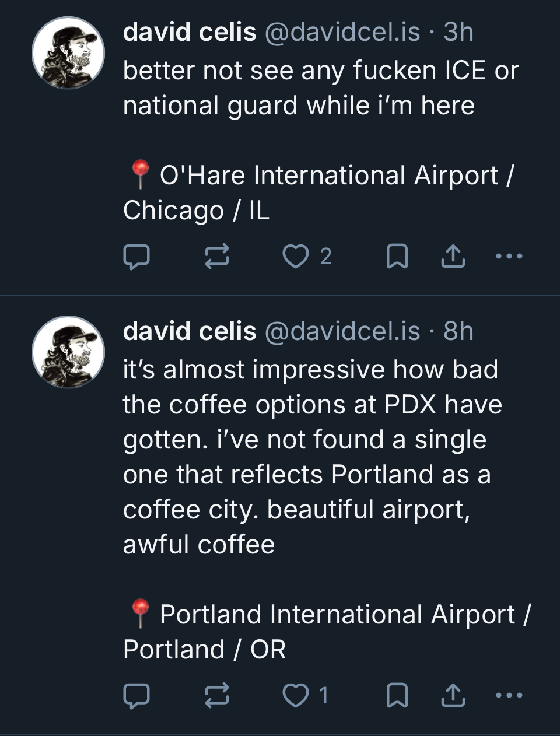Repost the PDX coffee post
Image resolution: width=560 pixels, height=736 pixels.
pyautogui.click(x=217, y=696)
